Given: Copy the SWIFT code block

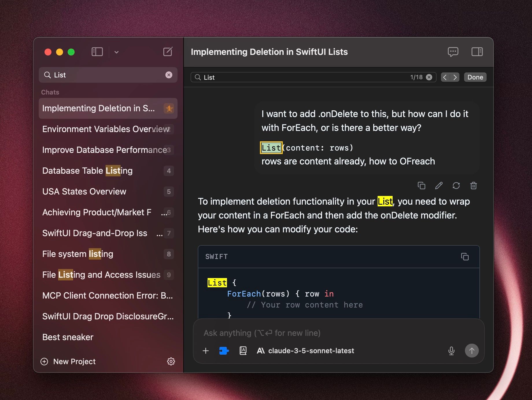Looking at the screenshot, I should coord(465,257).
